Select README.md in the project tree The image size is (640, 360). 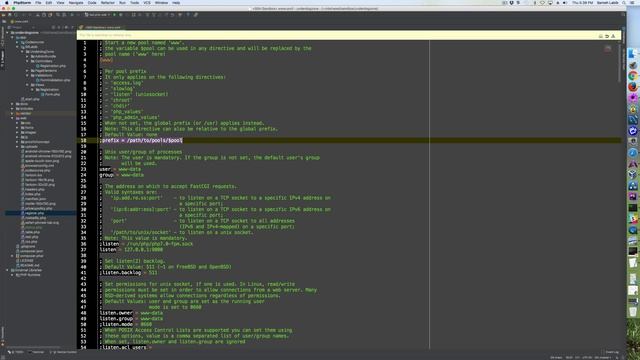pos(28,265)
